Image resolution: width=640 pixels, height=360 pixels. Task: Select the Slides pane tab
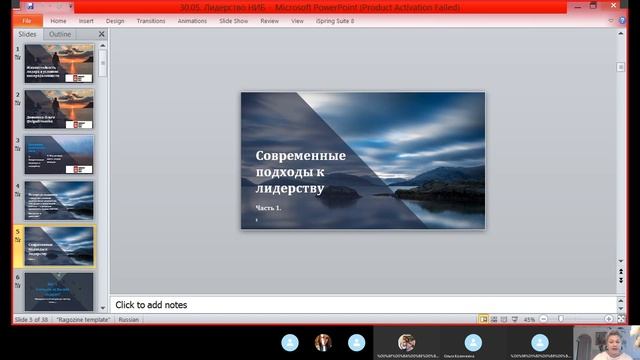tap(27, 34)
